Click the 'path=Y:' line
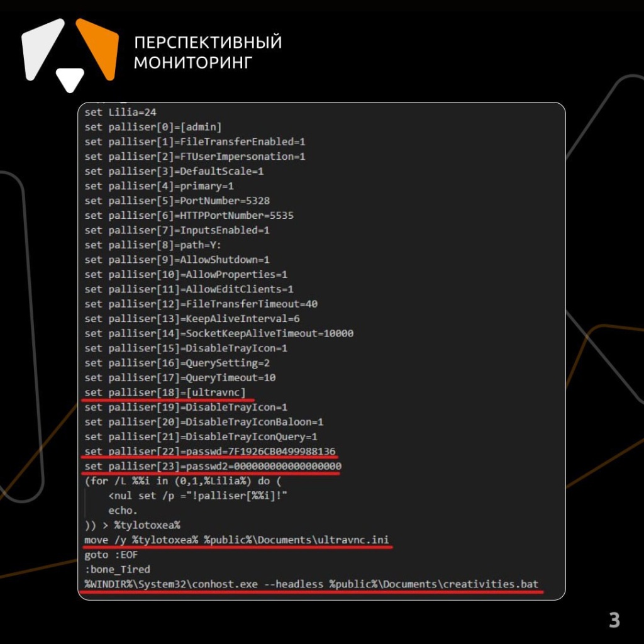 click(x=153, y=245)
